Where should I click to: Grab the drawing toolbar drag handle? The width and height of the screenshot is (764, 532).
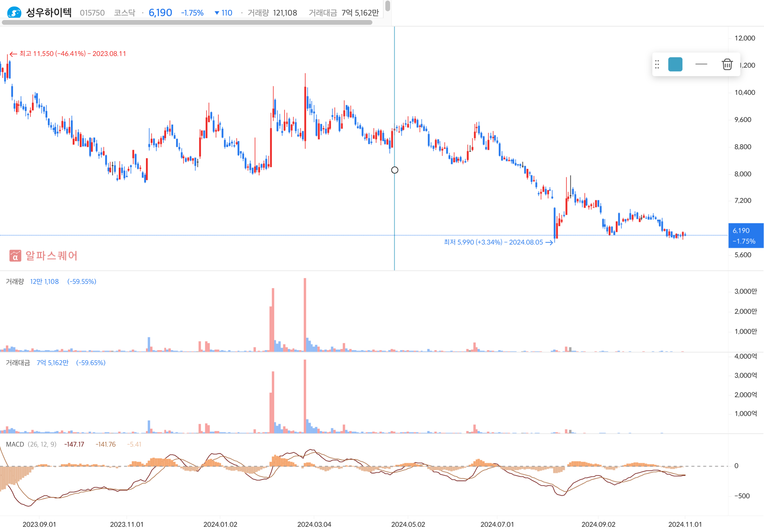(657, 64)
